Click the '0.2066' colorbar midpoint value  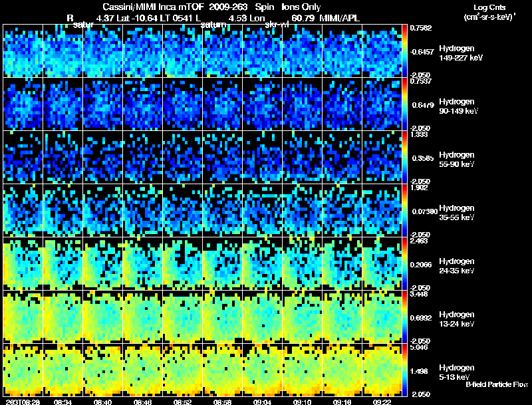point(421,265)
